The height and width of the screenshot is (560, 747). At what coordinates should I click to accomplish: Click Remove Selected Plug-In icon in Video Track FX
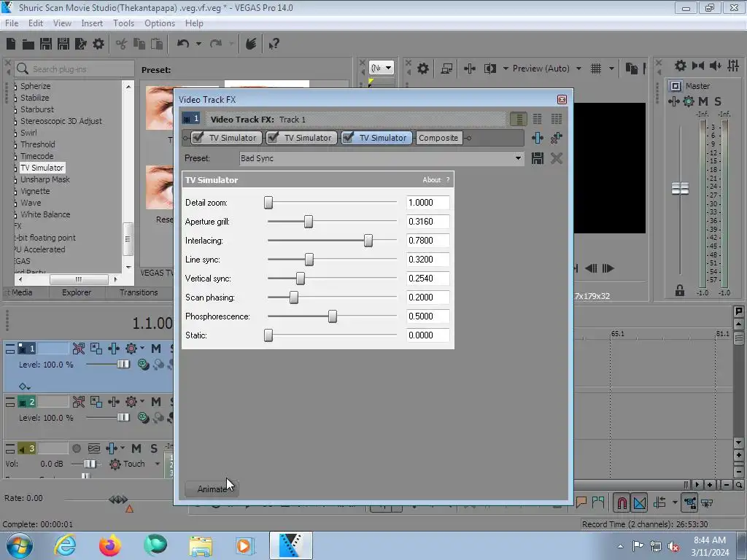[556, 138]
